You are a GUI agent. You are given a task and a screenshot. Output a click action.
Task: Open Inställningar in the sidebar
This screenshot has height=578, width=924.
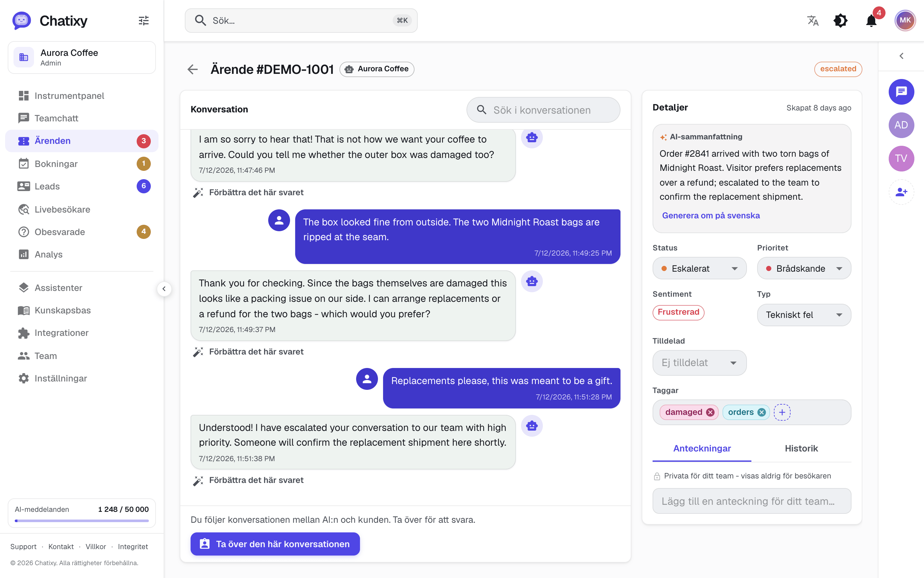click(82, 378)
